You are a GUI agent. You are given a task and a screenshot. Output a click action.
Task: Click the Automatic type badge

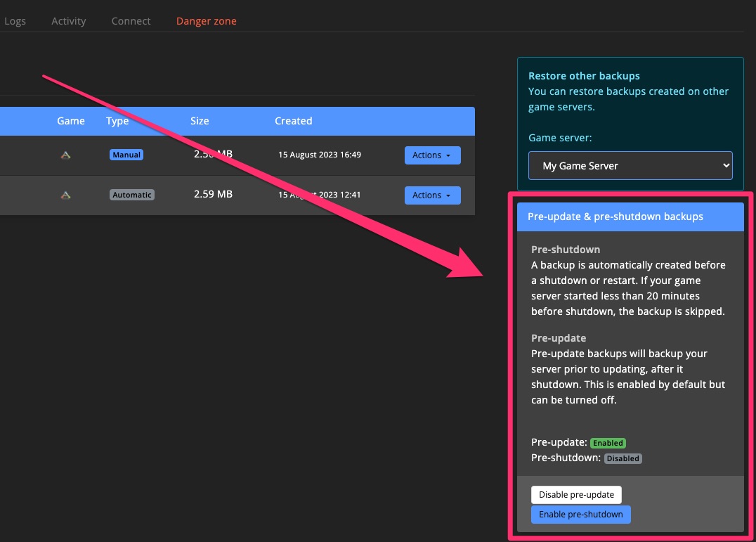pyautogui.click(x=131, y=195)
